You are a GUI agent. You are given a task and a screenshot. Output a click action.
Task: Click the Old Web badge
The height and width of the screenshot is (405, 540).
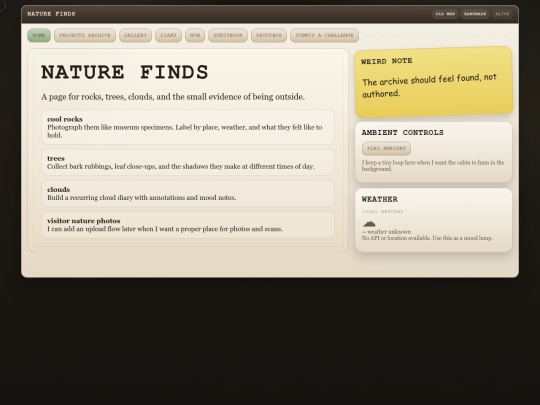445,14
